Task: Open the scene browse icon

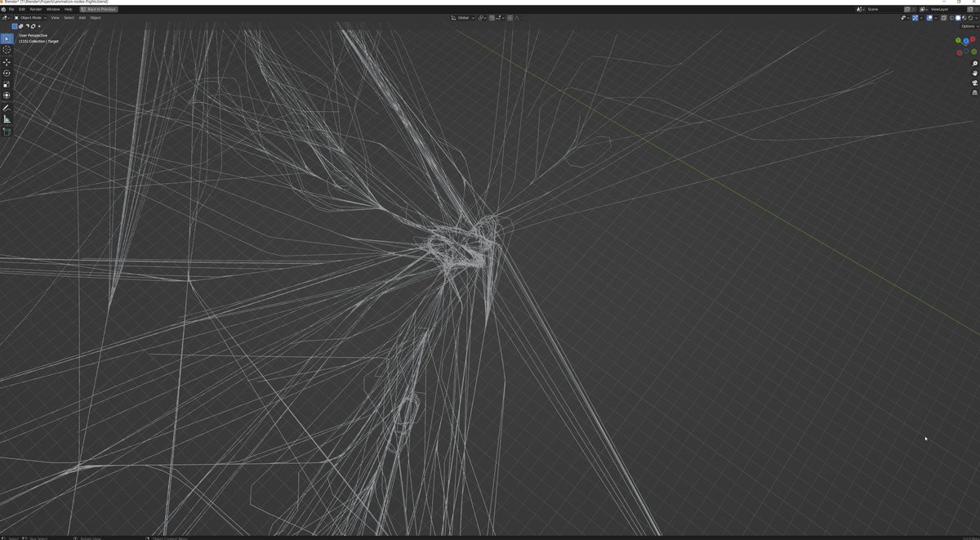Action: click(861, 10)
